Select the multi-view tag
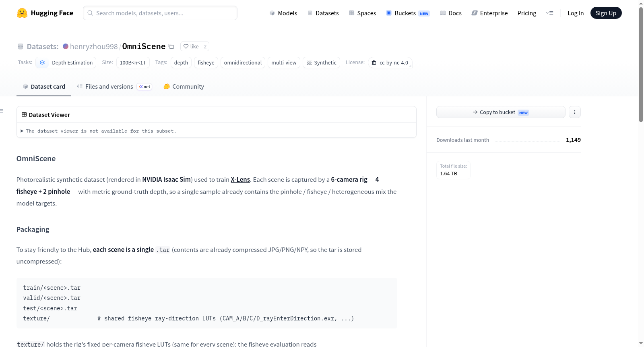 (x=284, y=62)
